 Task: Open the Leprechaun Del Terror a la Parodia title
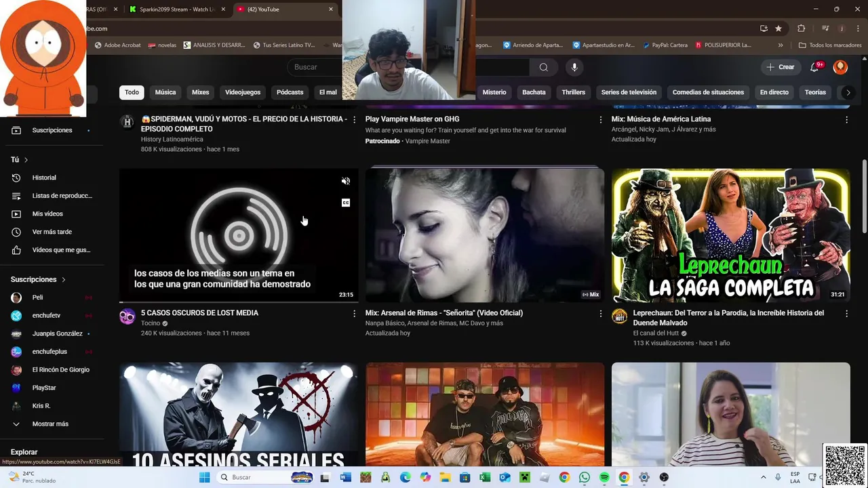pos(728,318)
